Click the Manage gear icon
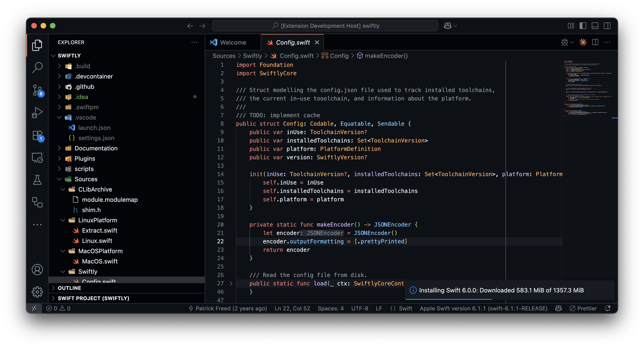 point(37,291)
